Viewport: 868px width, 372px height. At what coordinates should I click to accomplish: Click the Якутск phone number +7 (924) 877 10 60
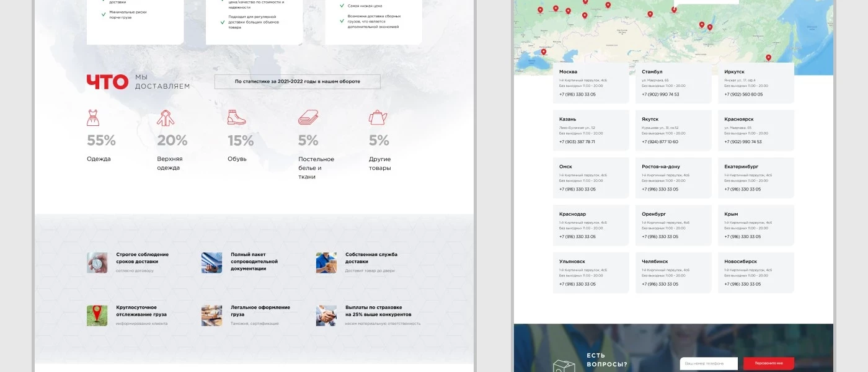pos(660,142)
